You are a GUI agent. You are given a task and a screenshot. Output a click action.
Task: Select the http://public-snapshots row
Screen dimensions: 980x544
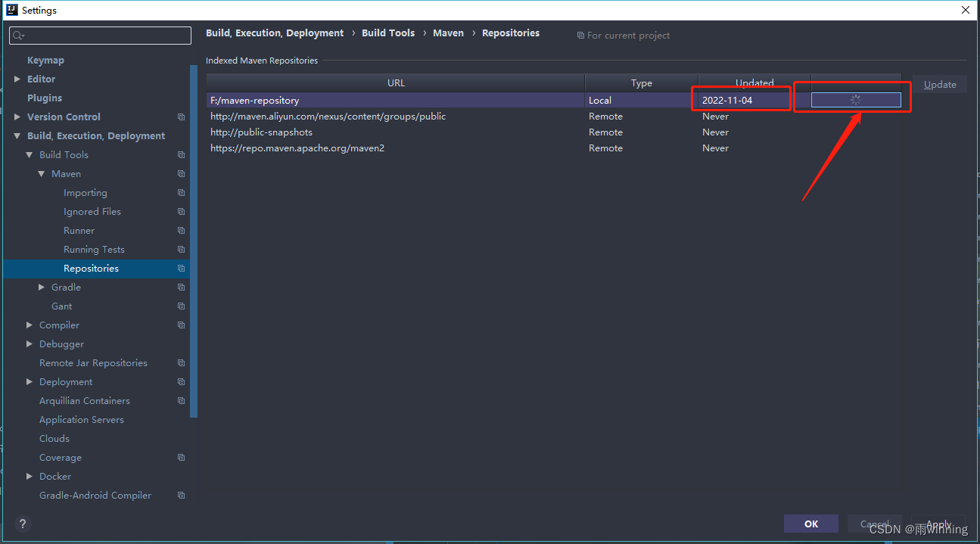[x=554, y=132]
